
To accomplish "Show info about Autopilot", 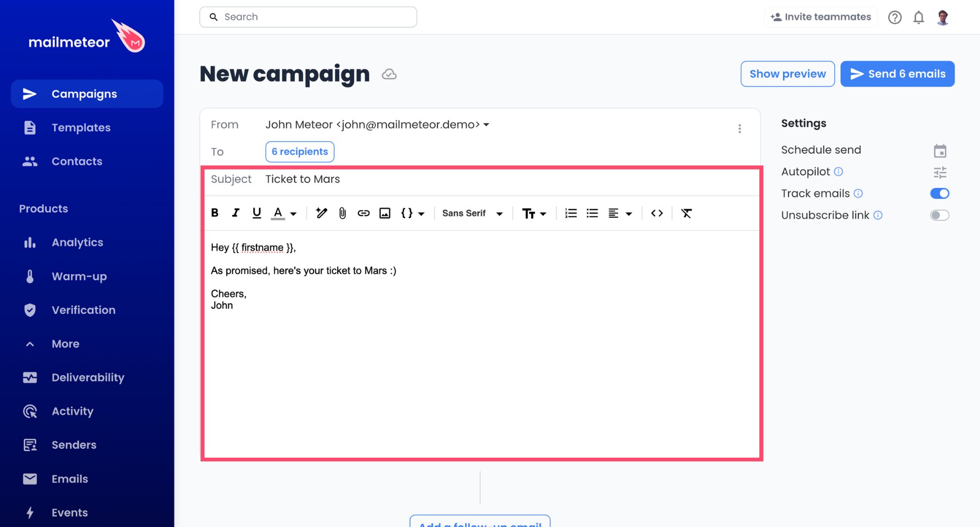I will click(838, 171).
